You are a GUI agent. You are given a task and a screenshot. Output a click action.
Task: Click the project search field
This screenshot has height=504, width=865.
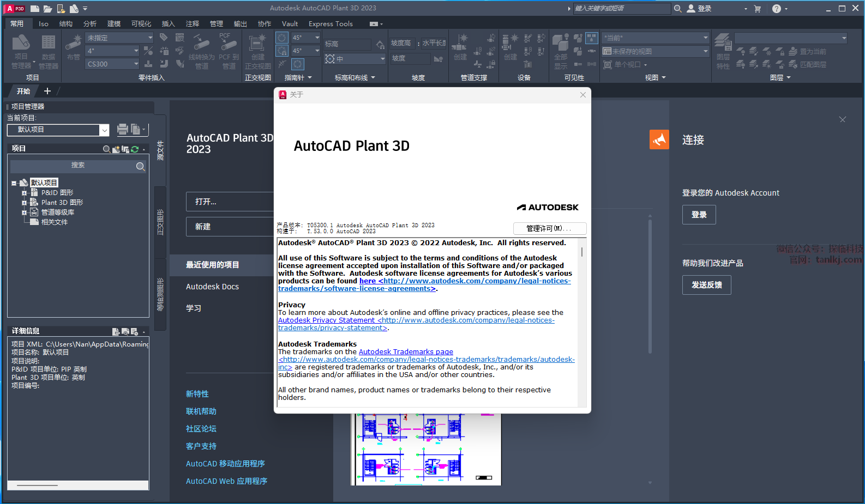click(x=78, y=166)
